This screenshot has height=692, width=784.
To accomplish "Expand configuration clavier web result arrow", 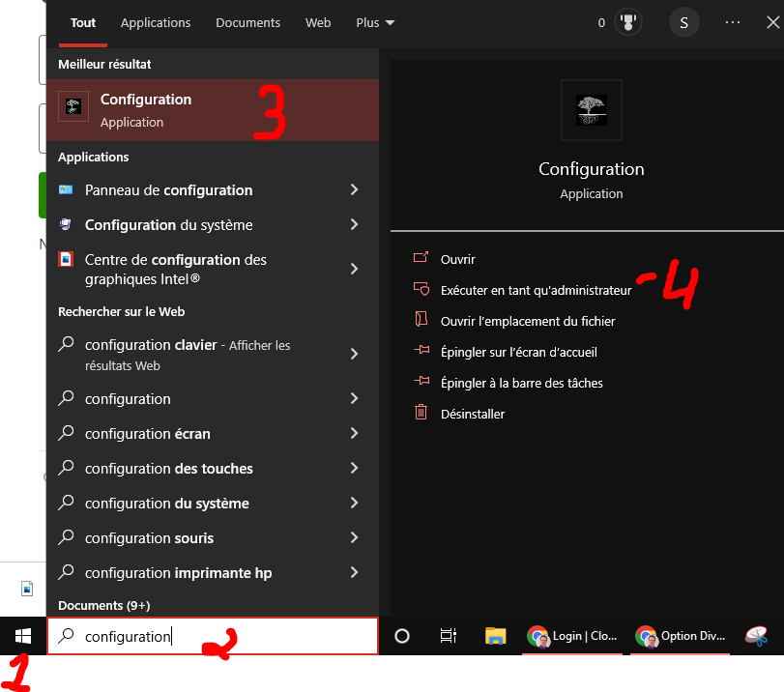I will (x=354, y=354).
